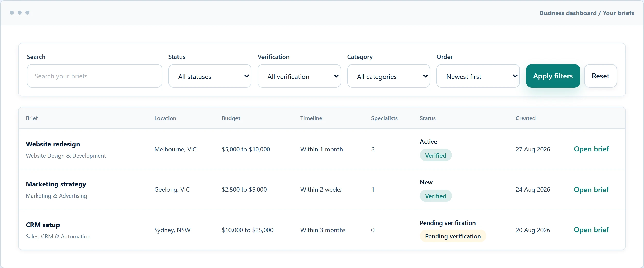Click the Apply filters button
The image size is (644, 268).
pos(553,76)
